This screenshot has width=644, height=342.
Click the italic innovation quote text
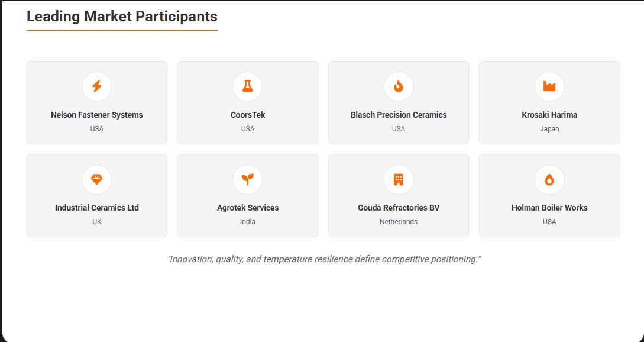324,259
